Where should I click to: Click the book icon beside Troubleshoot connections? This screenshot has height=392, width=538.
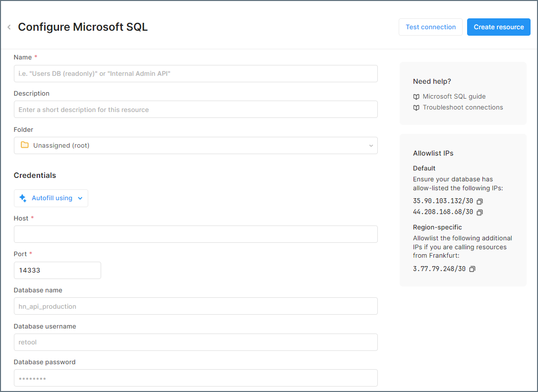pyautogui.click(x=416, y=108)
